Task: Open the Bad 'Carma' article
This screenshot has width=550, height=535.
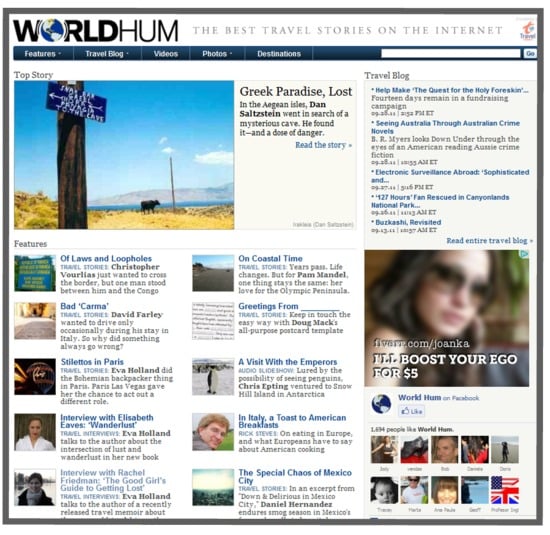Action: point(85,306)
